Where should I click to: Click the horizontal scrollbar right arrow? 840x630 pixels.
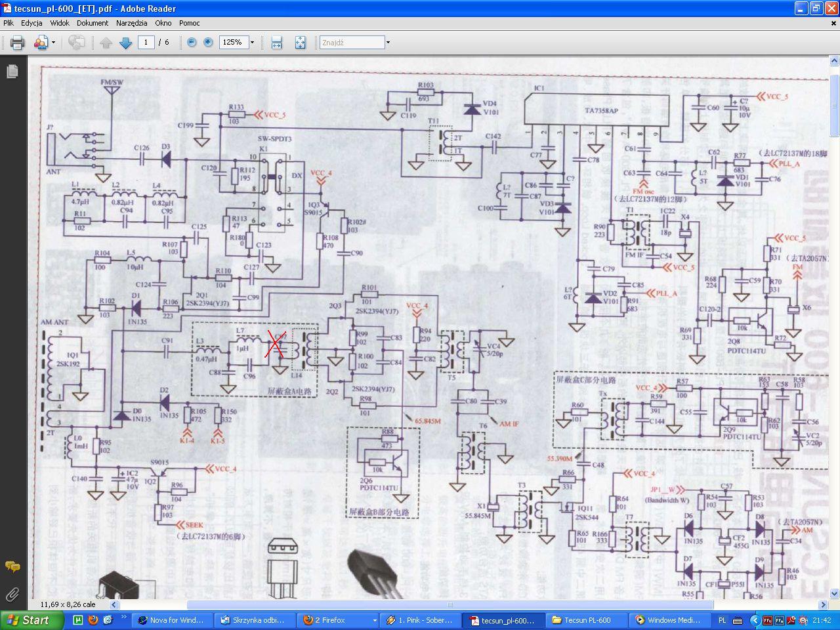(x=823, y=604)
